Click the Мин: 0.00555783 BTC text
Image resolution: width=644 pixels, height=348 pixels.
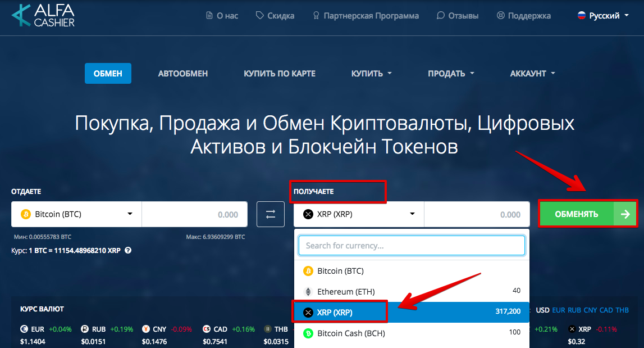coord(43,237)
